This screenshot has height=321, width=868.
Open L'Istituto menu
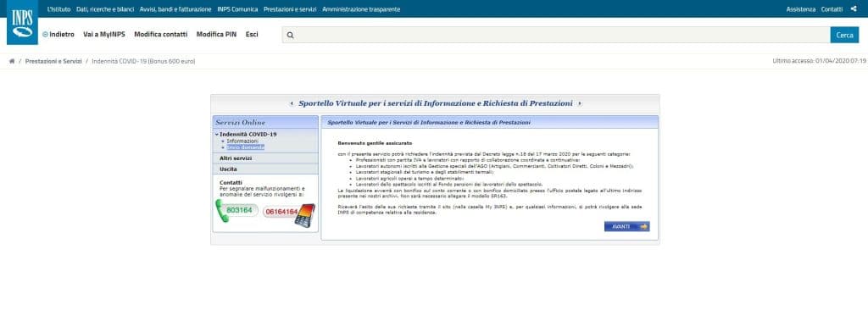coord(59,9)
